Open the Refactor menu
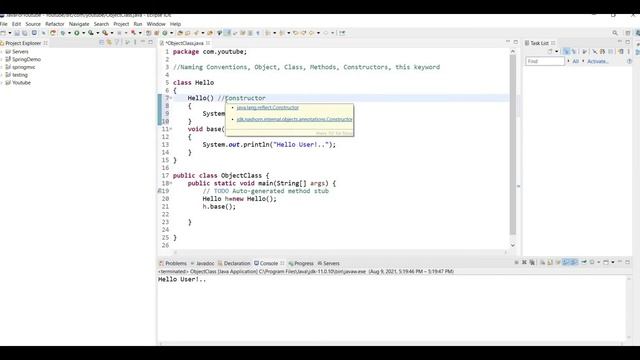 point(55,24)
